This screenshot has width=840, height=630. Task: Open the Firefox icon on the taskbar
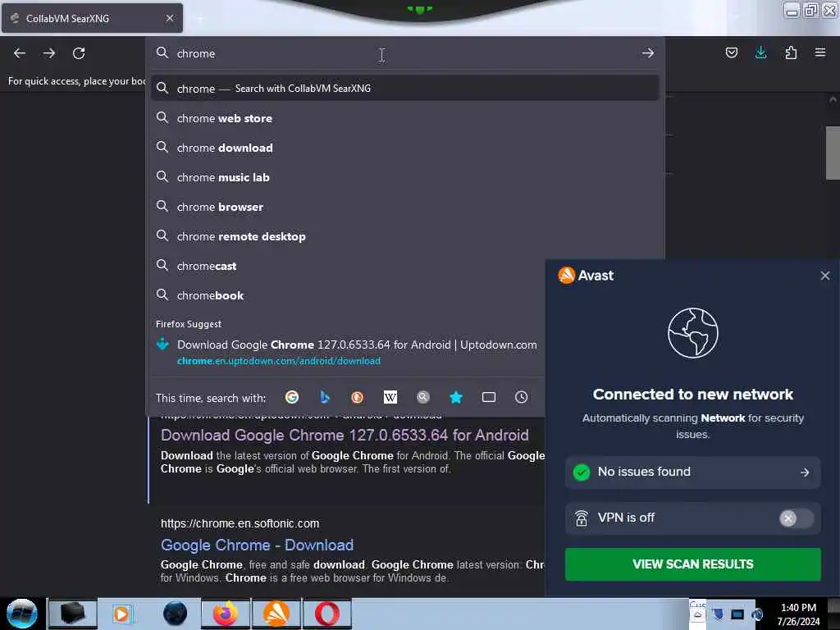[226, 614]
